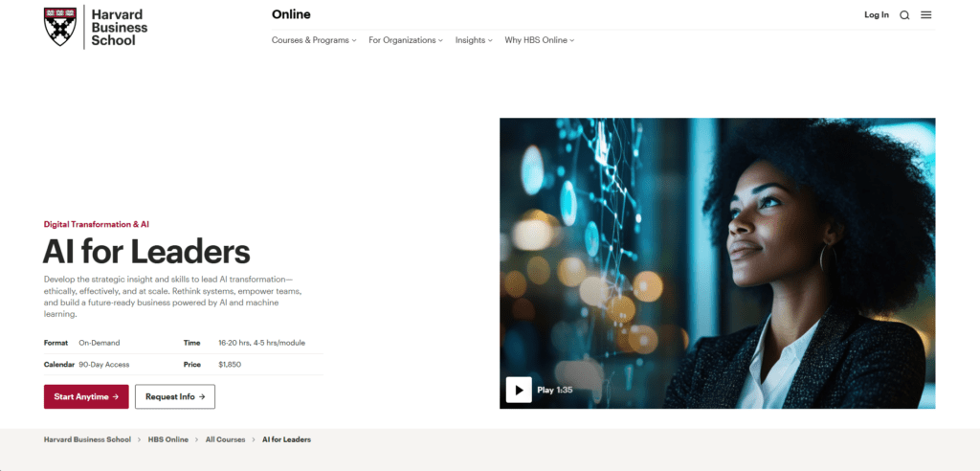
Task: Click the 90-Day Access calendar value
Action: click(x=104, y=365)
